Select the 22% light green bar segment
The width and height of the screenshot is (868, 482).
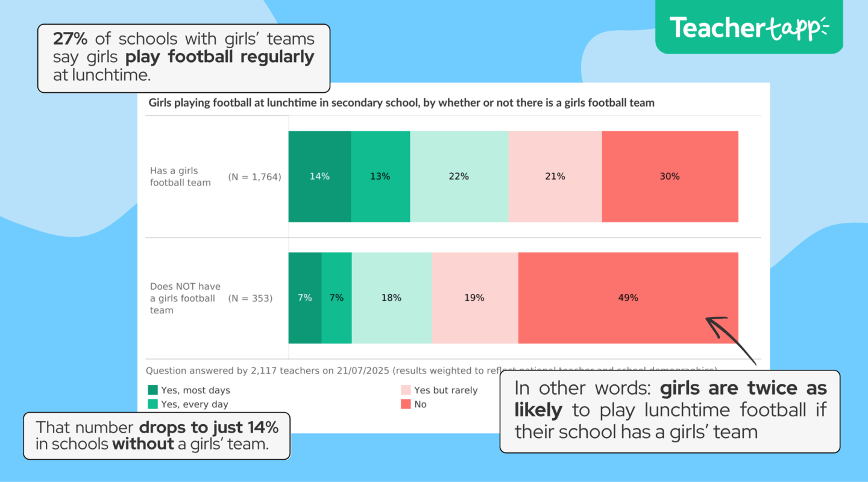[459, 177]
